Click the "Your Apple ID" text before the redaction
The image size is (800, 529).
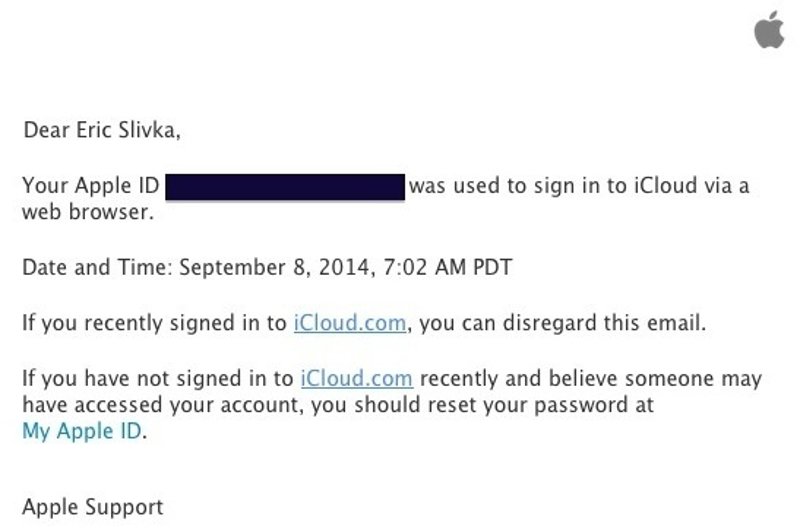point(90,187)
